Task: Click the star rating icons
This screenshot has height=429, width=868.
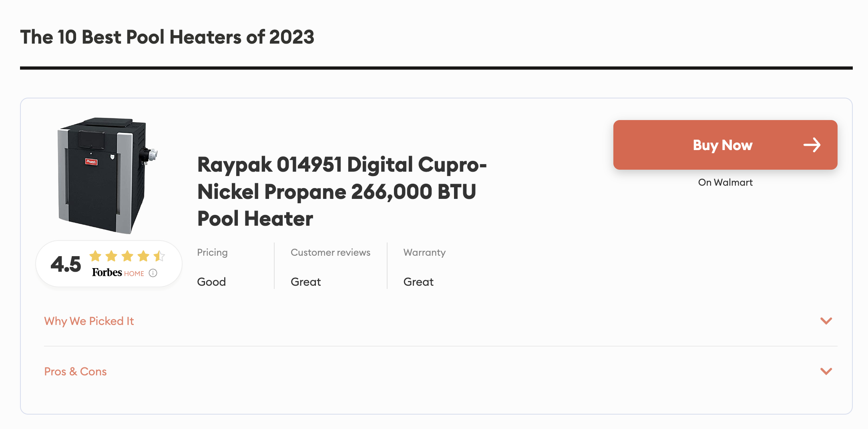Action: pyautogui.click(x=127, y=256)
